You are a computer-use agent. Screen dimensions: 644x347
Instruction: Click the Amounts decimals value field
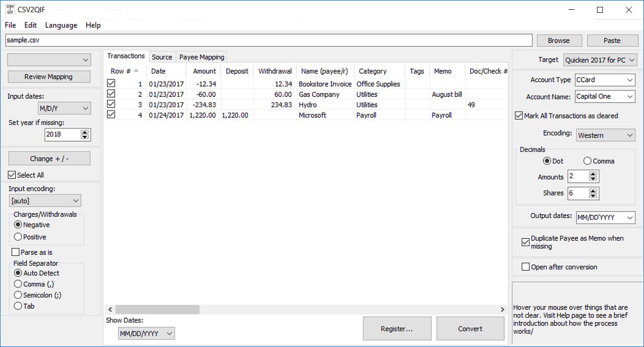point(578,177)
